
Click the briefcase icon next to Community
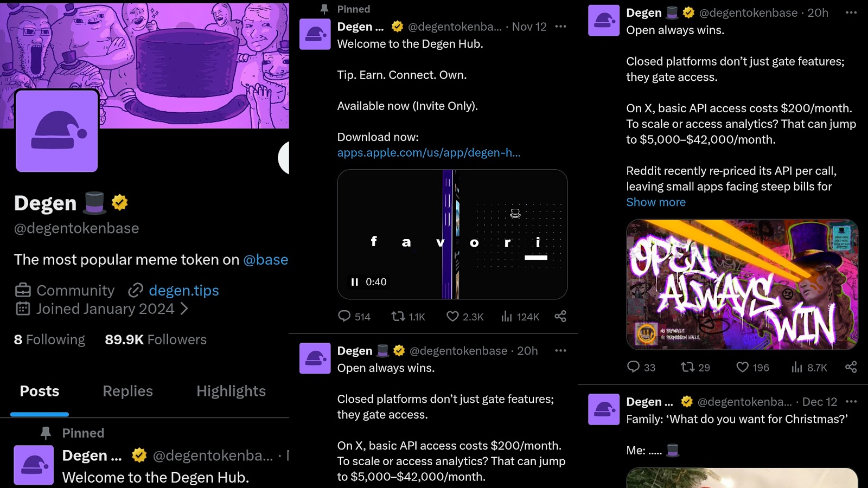tap(23, 290)
